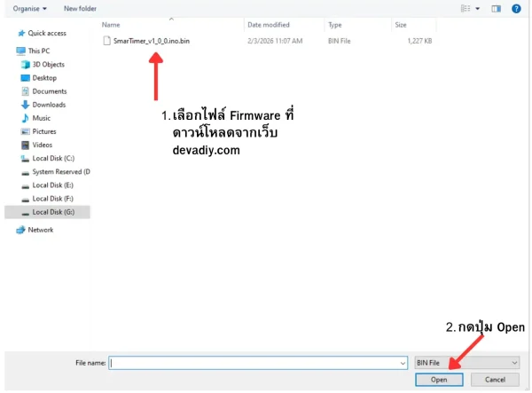Image resolution: width=532 pixels, height=393 pixels.
Task: Click the This PC monitor icon
Action: coord(20,51)
